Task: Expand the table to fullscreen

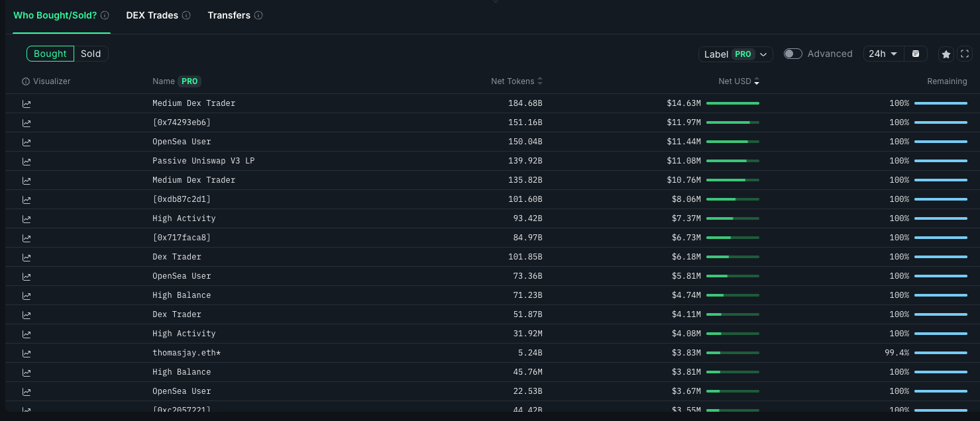Action: [965, 54]
